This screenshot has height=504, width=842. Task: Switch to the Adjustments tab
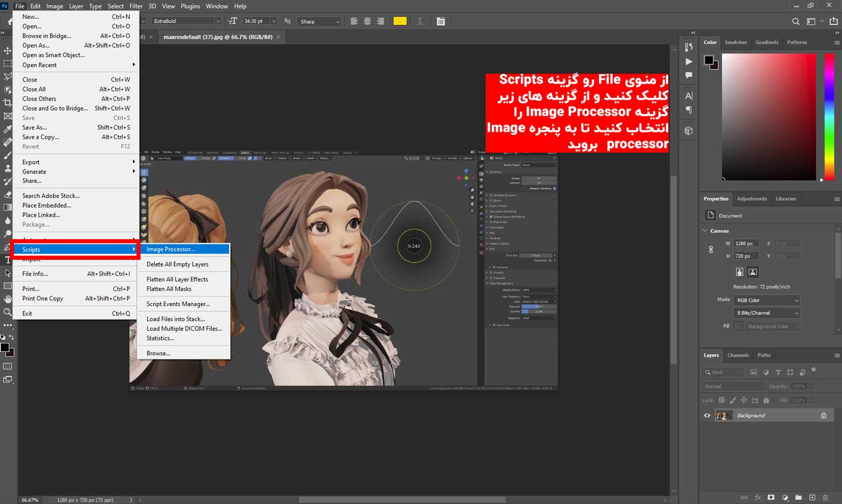tap(752, 199)
